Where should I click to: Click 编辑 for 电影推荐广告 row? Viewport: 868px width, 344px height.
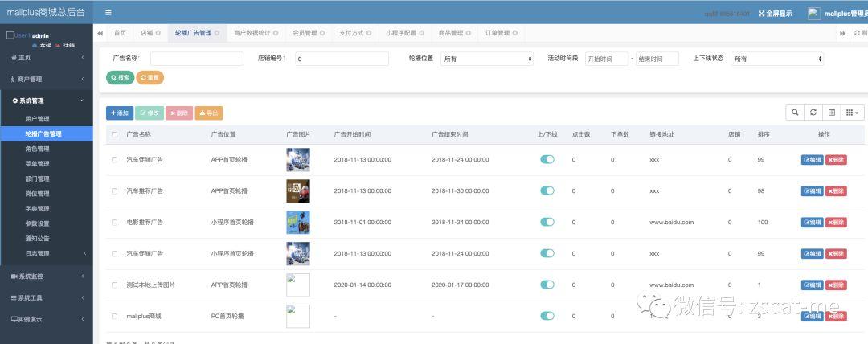point(812,223)
